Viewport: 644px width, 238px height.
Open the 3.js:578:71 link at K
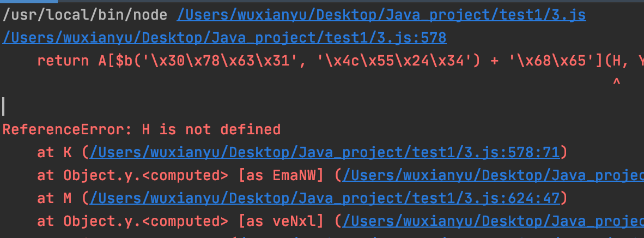tap(325, 153)
